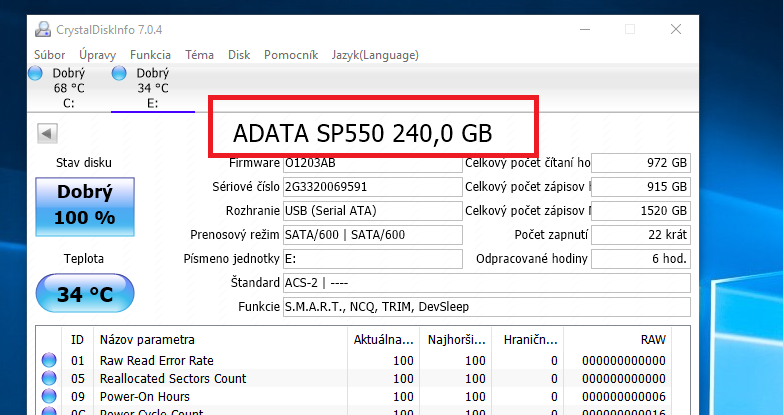Click the 972 GB total reads value
Viewport: 783px width, 415px height.
[x=641, y=163]
